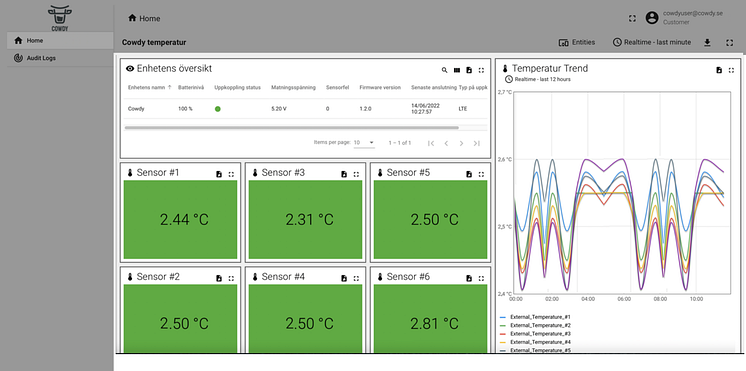
Task: Click the Sensor #6 2.81 °C tile
Action: (x=431, y=319)
